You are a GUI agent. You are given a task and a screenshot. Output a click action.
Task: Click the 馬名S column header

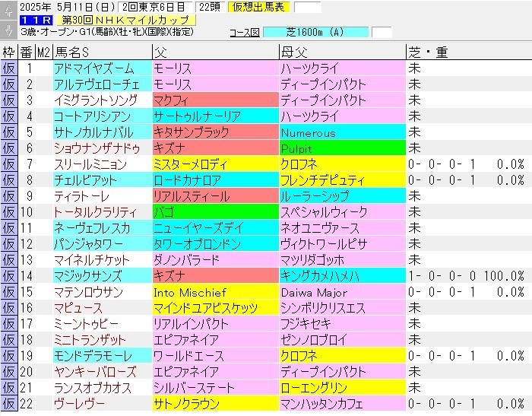(103, 52)
